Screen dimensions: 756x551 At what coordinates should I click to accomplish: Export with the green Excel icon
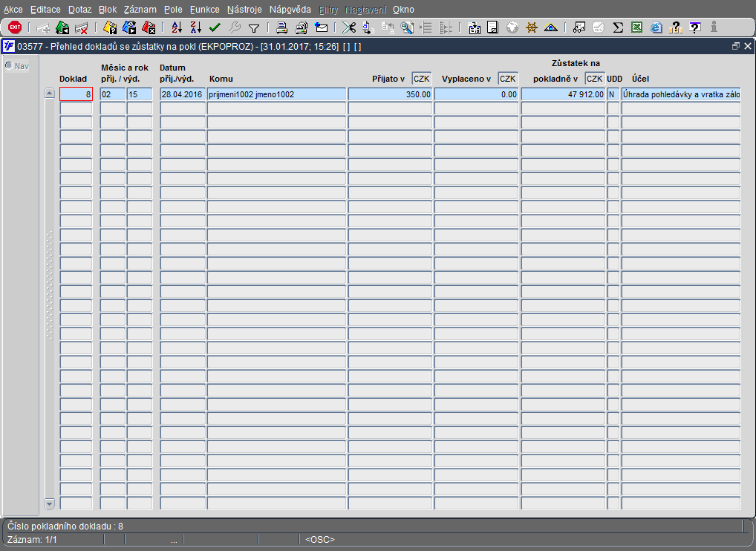637,27
